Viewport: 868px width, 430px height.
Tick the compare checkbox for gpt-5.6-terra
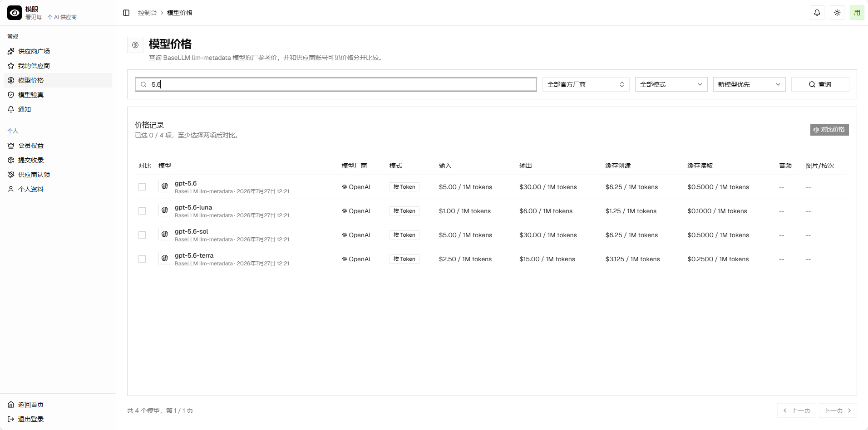pos(142,259)
